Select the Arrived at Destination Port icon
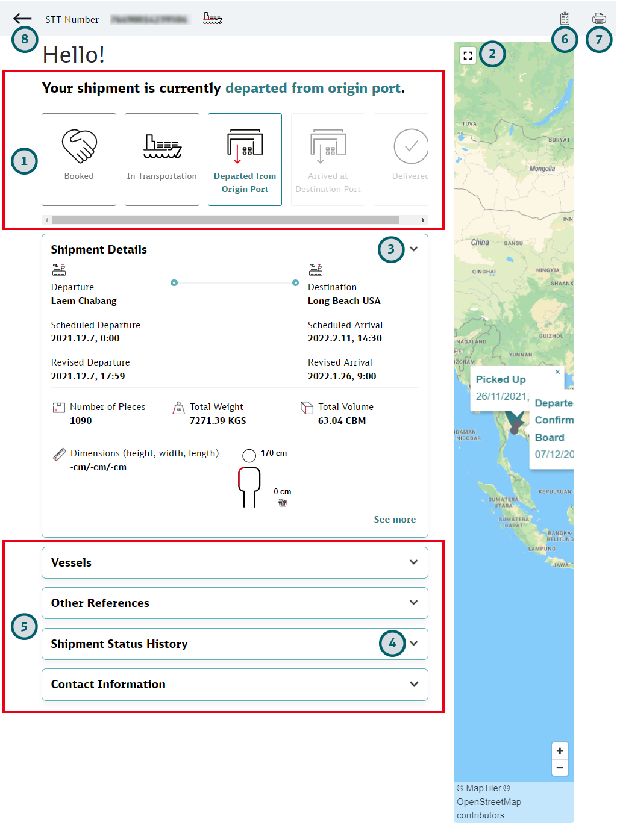 328,145
